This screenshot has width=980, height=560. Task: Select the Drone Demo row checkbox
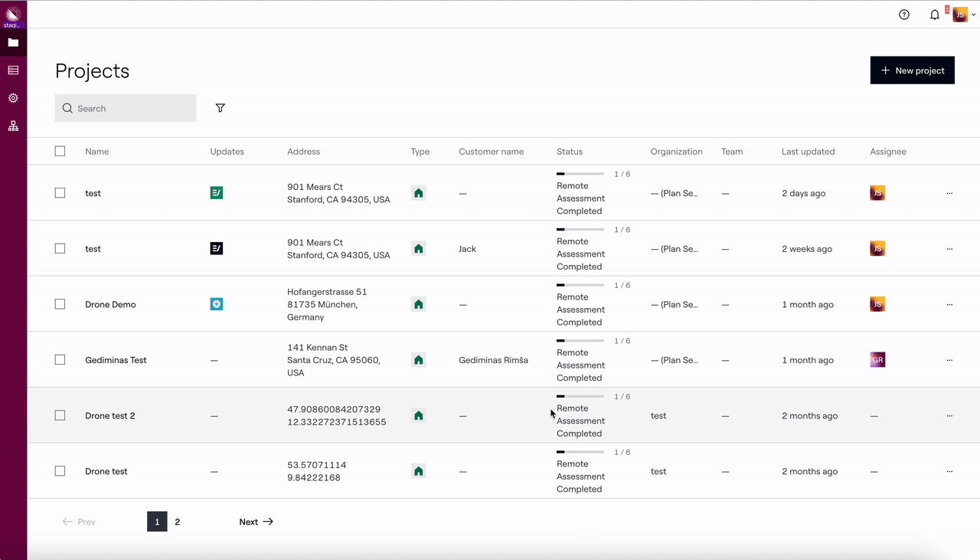(x=60, y=304)
